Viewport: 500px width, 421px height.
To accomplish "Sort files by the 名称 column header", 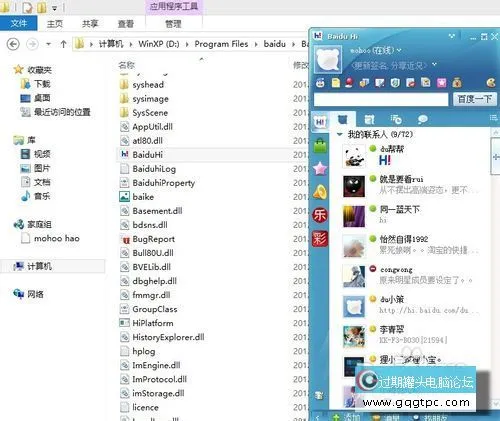I will click(127, 65).
